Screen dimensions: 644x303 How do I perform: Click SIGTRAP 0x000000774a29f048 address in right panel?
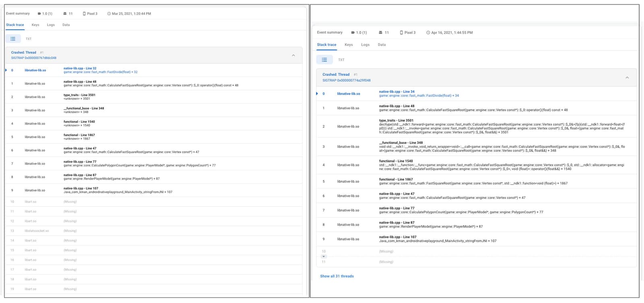[347, 80]
